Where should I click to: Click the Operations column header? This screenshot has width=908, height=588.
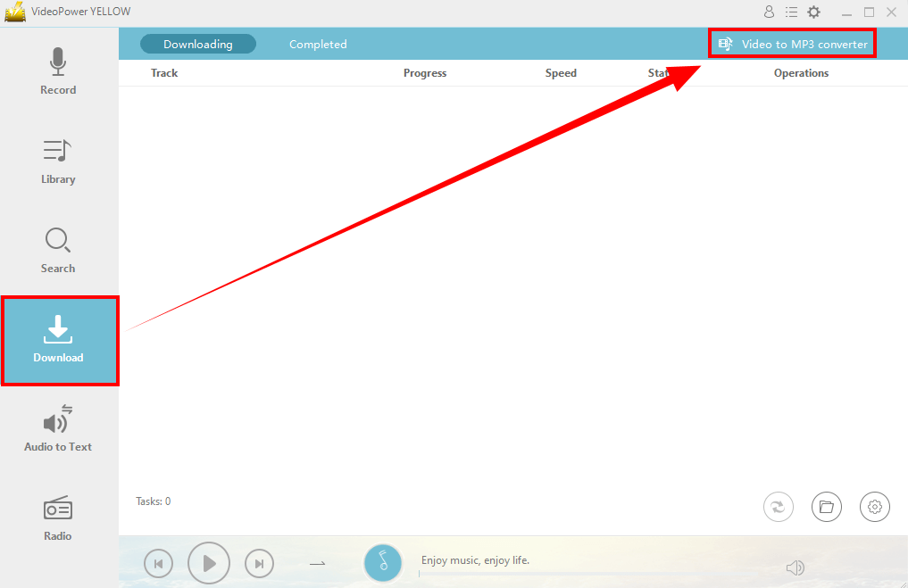tap(801, 73)
